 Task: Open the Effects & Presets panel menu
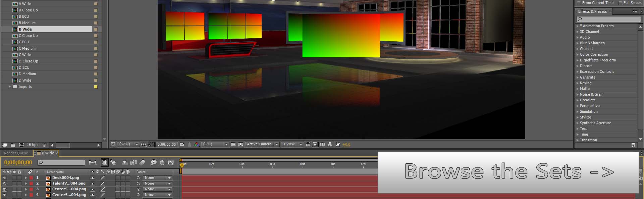click(635, 11)
